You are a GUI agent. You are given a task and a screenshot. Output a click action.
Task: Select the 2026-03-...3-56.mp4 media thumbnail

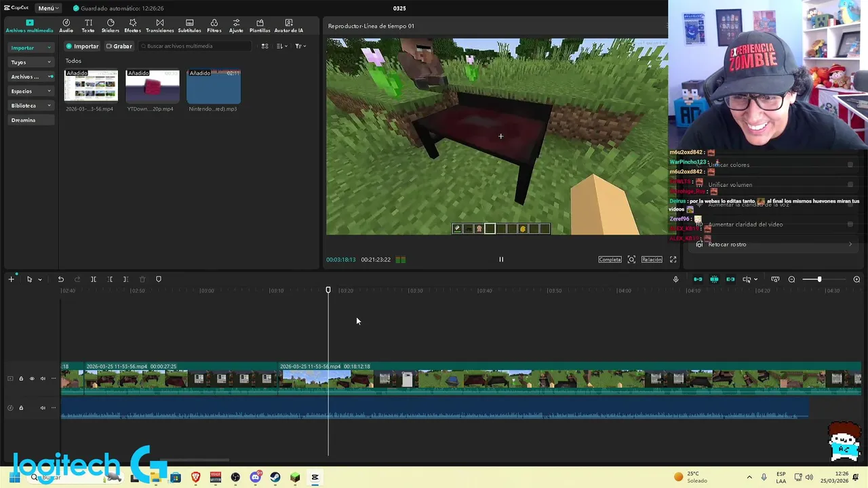91,86
